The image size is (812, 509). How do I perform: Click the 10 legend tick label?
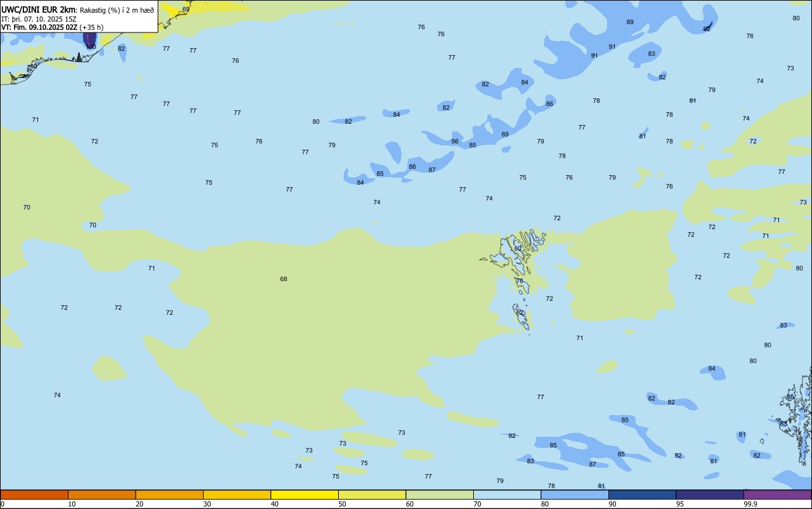point(72,504)
